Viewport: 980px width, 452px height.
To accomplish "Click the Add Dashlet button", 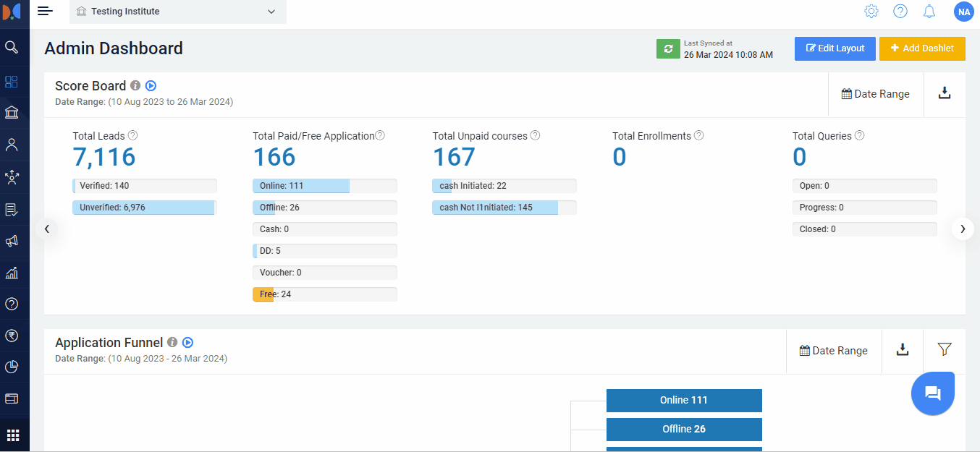I will point(922,48).
